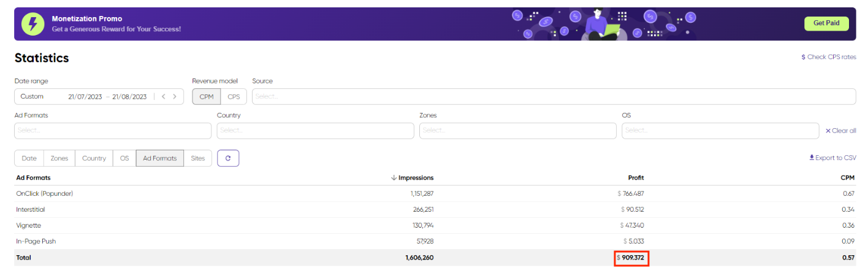Click Clear all filters link
Screen dimensions: 868x273
pos(840,131)
